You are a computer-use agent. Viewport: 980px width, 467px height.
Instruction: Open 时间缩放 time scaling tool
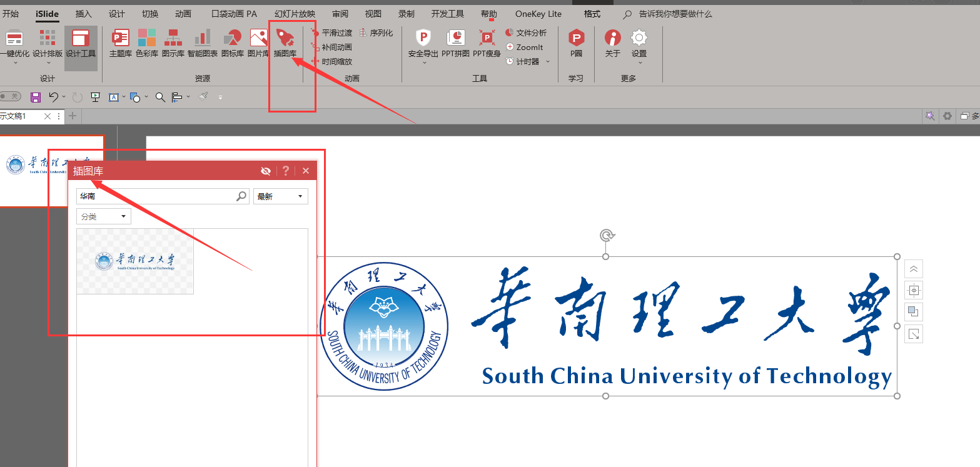[331, 61]
